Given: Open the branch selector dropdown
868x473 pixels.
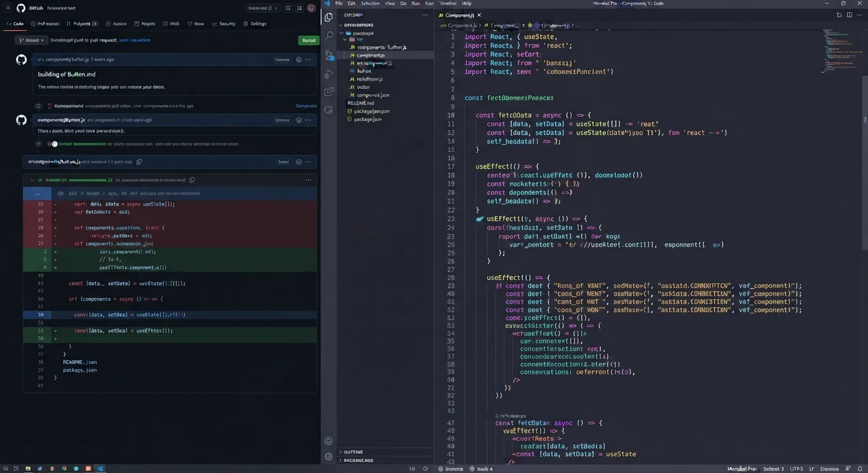Looking at the screenshot, I should [31, 40].
